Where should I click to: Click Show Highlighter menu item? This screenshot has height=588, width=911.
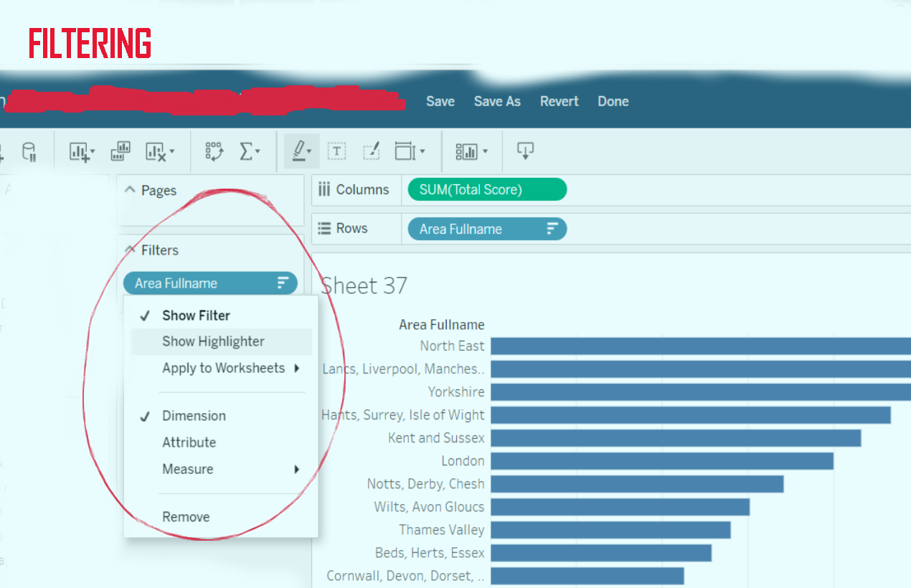(213, 341)
